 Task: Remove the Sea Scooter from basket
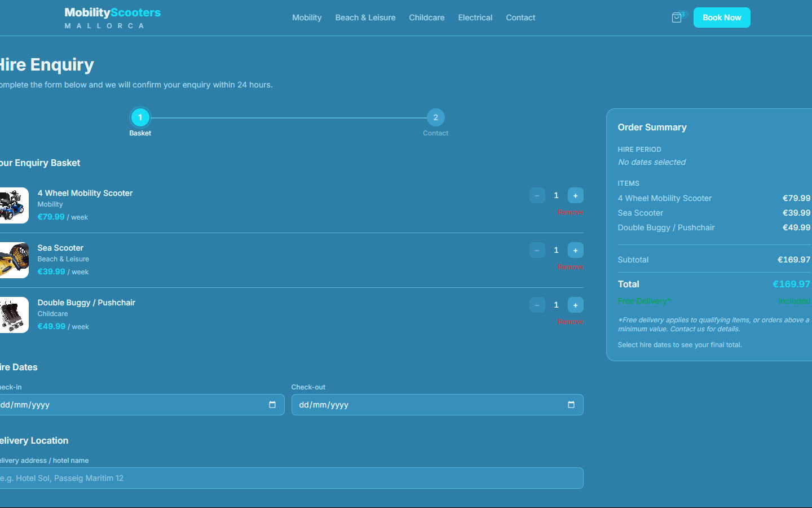(570, 267)
